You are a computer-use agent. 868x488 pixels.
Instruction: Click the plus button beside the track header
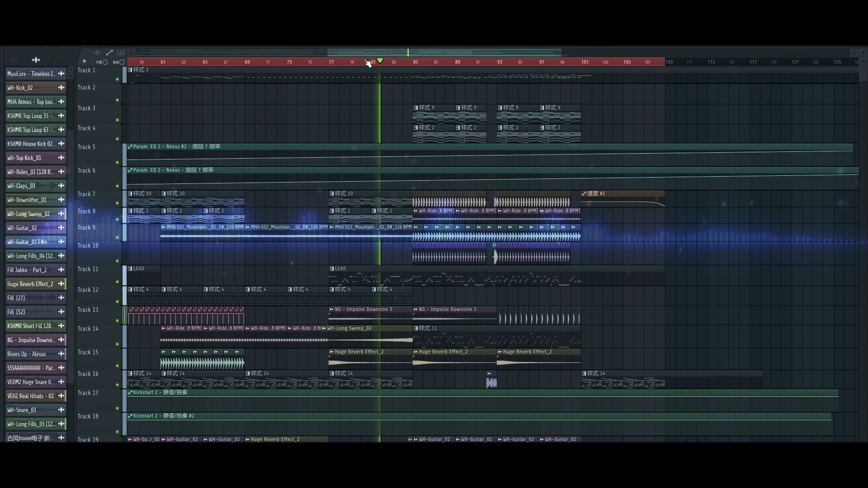click(x=84, y=61)
